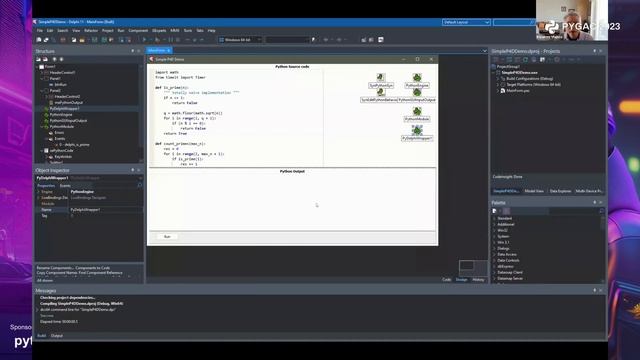The width and height of the screenshot is (640, 360).
Task: Switch to the History tab below the designer
Action: (478, 280)
